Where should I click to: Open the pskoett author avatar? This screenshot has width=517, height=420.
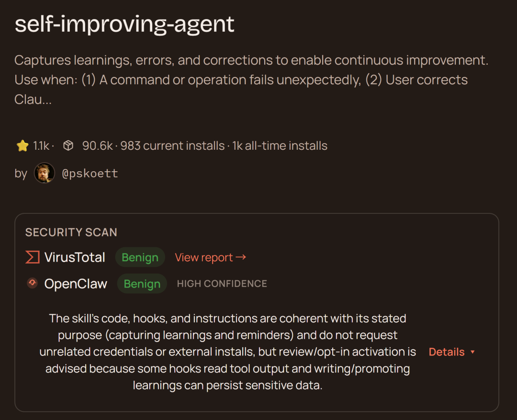click(x=45, y=173)
